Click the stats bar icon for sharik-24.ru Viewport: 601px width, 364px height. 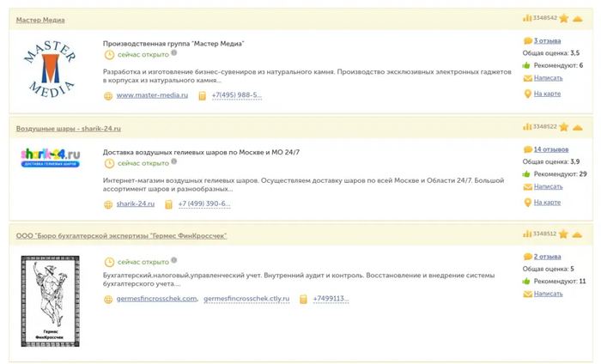tap(526, 127)
